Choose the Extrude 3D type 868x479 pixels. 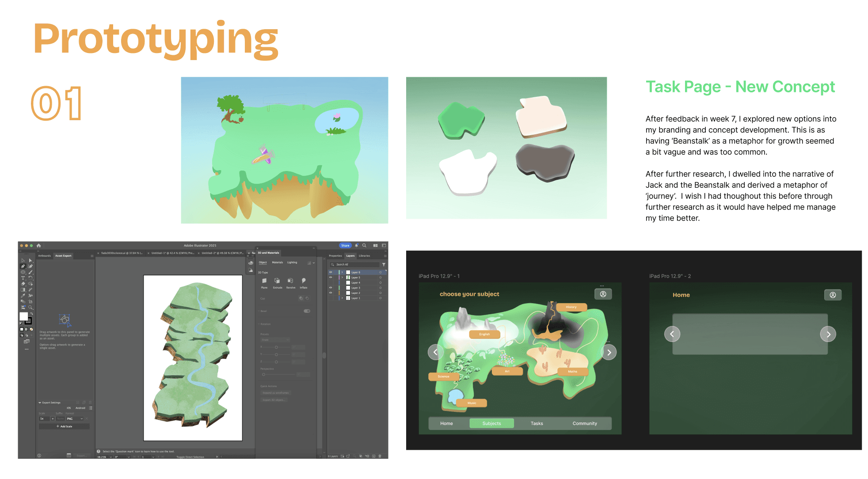(277, 281)
